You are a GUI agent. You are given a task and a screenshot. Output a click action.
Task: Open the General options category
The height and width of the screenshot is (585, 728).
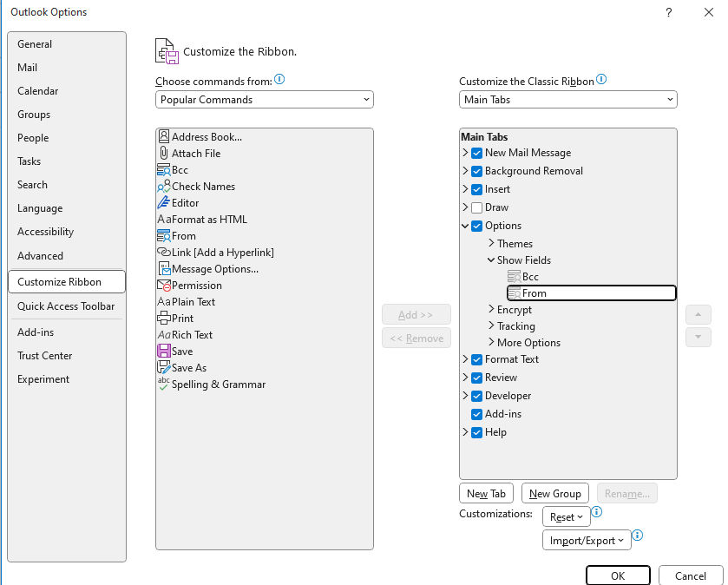[x=67, y=44]
